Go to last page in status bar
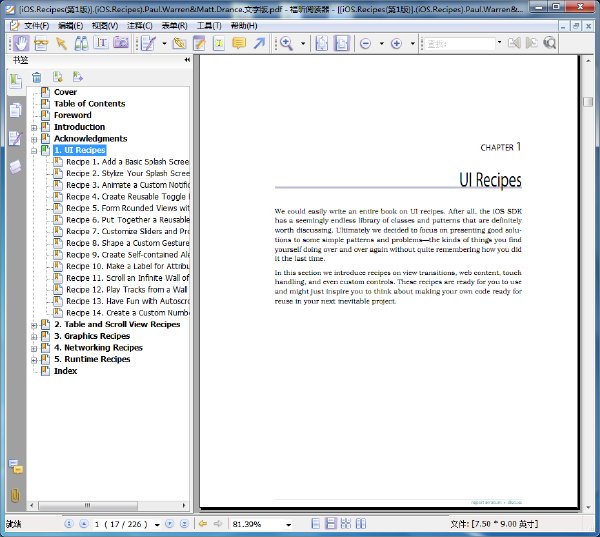The image size is (600, 537). click(184, 524)
